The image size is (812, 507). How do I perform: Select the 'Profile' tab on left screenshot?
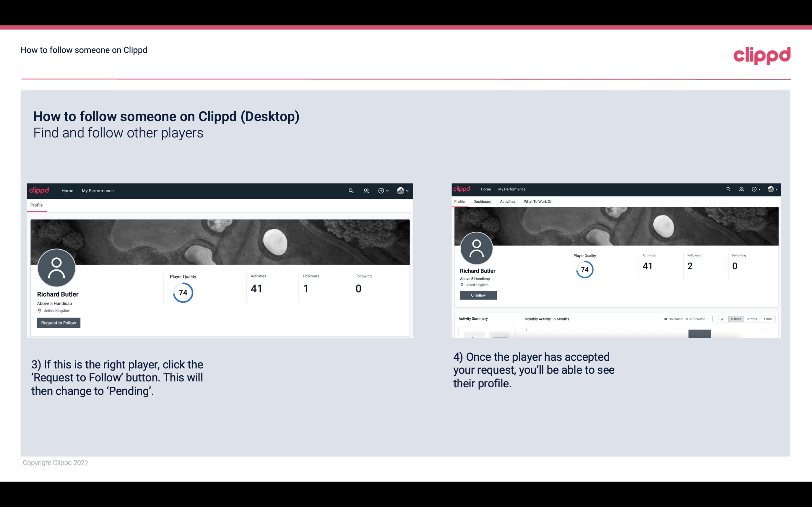(36, 205)
